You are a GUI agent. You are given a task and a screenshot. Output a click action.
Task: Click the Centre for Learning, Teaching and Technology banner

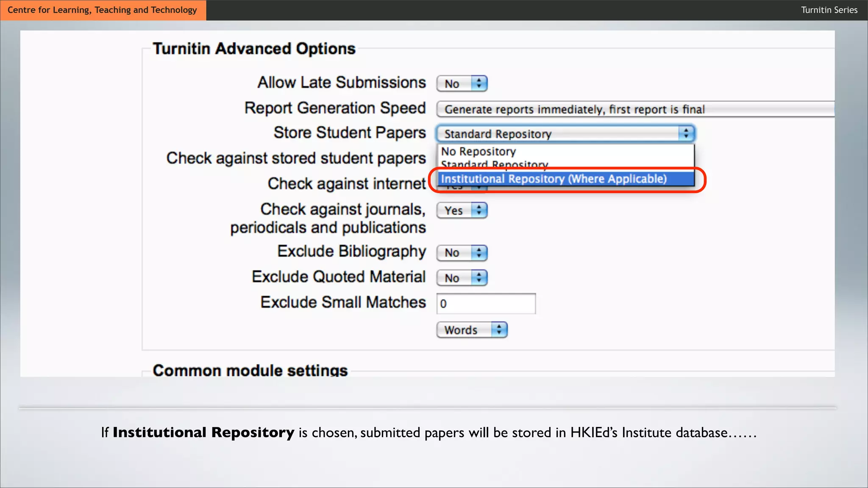click(x=103, y=10)
